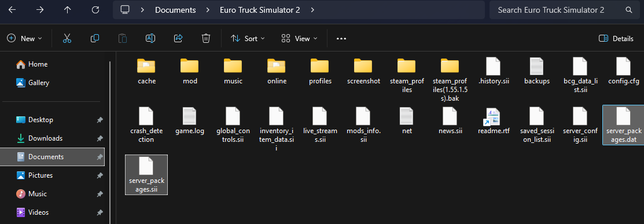
Task: Go forward with the right arrow
Action: coord(40,10)
